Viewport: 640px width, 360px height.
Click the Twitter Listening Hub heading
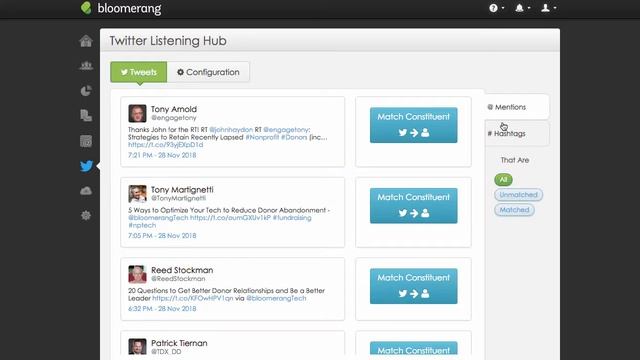click(x=168, y=41)
